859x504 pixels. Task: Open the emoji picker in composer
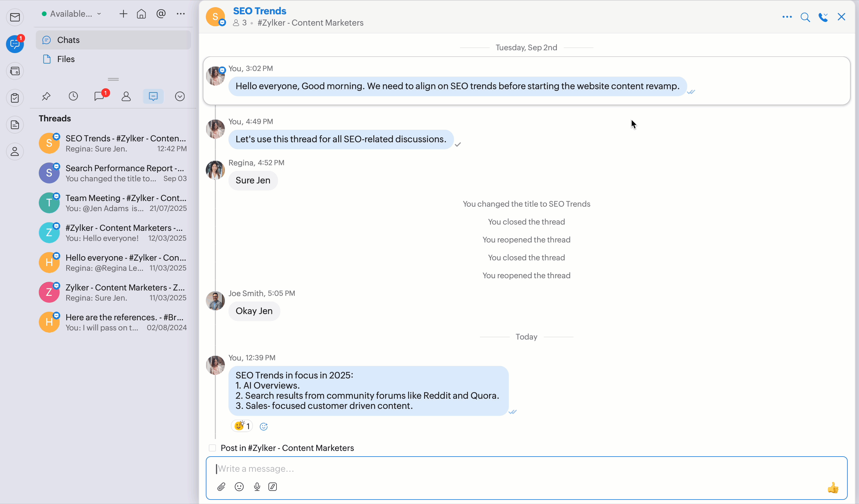tap(239, 487)
